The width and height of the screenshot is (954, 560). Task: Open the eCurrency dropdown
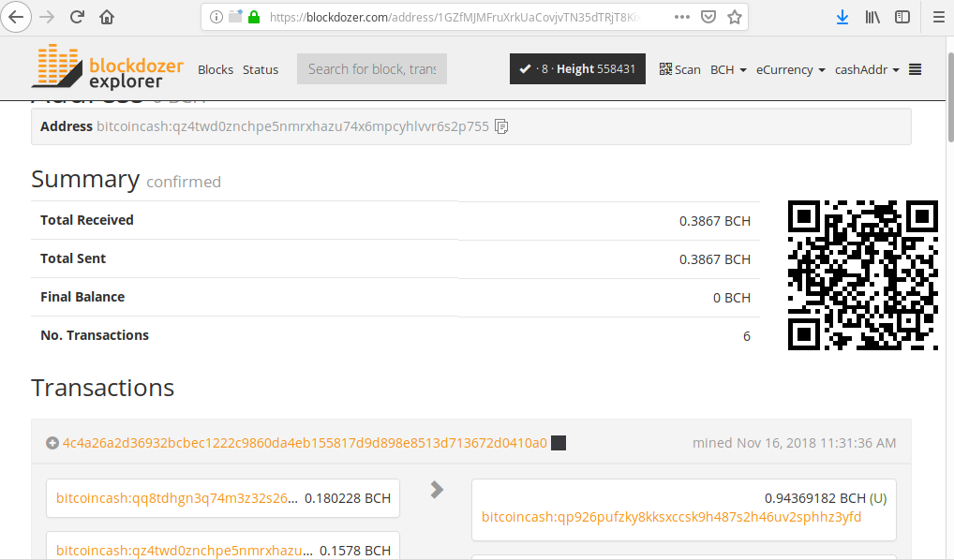pyautogui.click(x=790, y=69)
